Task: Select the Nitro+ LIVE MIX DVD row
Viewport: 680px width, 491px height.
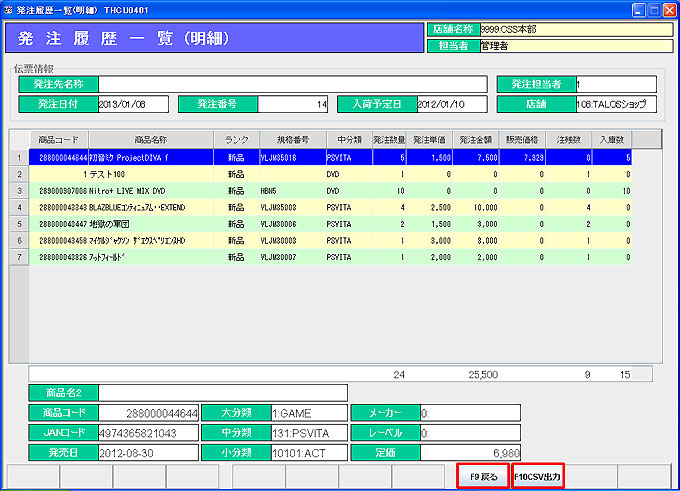Action: (150, 189)
